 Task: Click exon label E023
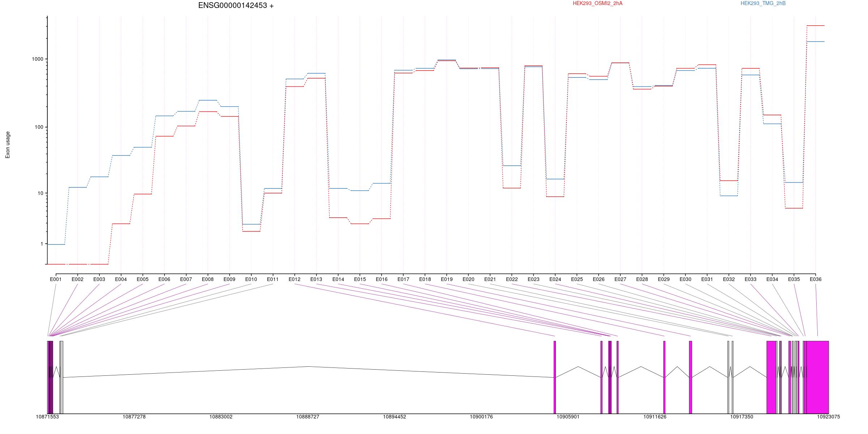point(533,280)
